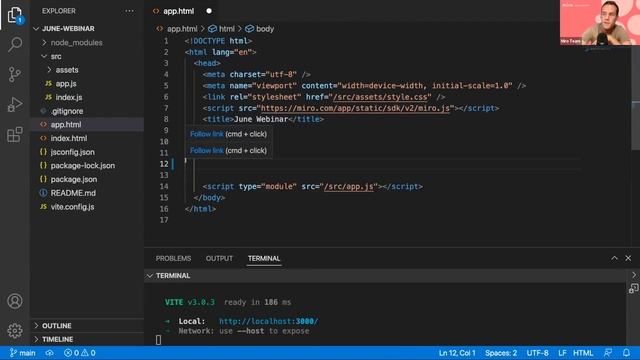Click Ln 12, Col 1 in status bar
The width and height of the screenshot is (640, 360).
pyautogui.click(x=457, y=353)
